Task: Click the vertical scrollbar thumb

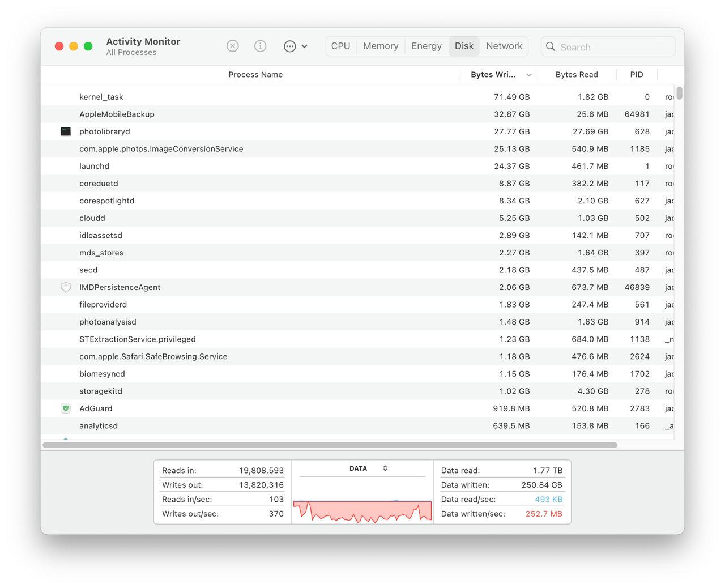Action: [679, 93]
